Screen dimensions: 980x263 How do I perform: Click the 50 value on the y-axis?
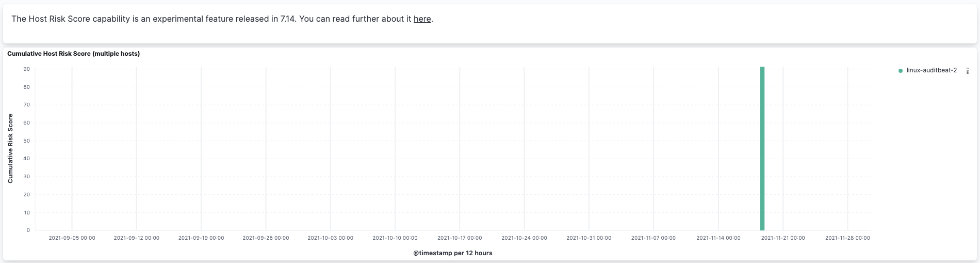(x=26, y=141)
